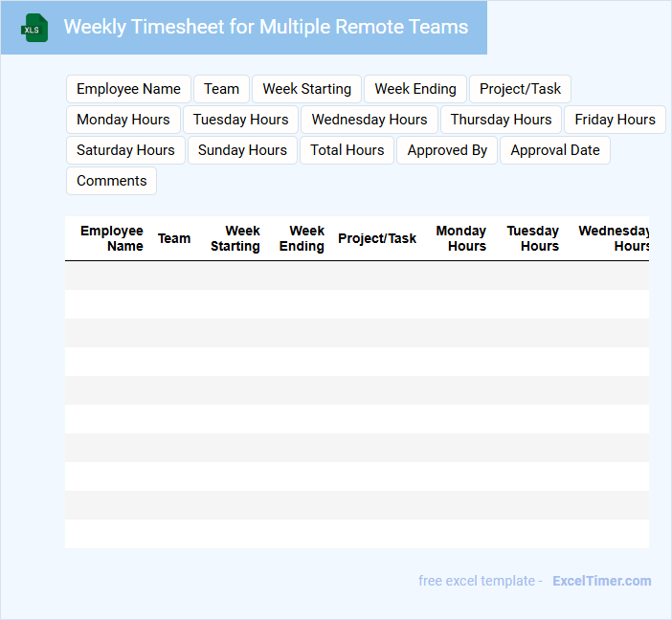Click the Weekly Timesheet for Multiple Remote Teams title
The height and width of the screenshot is (620, 672).
coord(266,27)
